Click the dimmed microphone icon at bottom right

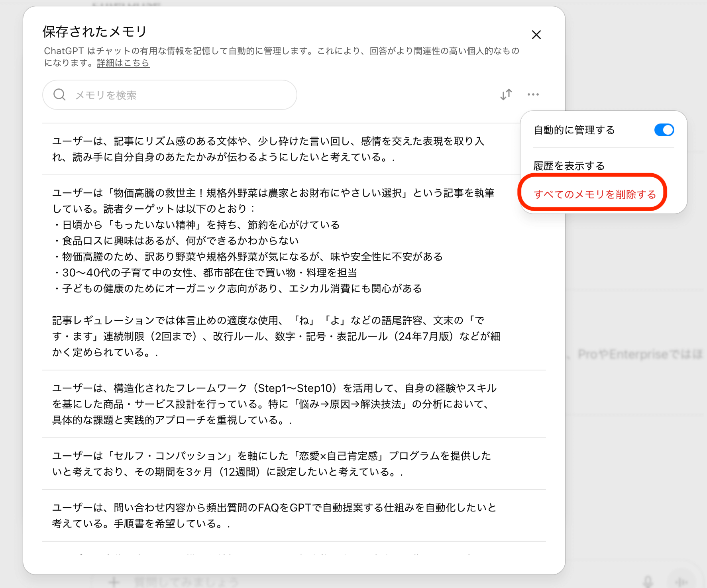pos(648,582)
